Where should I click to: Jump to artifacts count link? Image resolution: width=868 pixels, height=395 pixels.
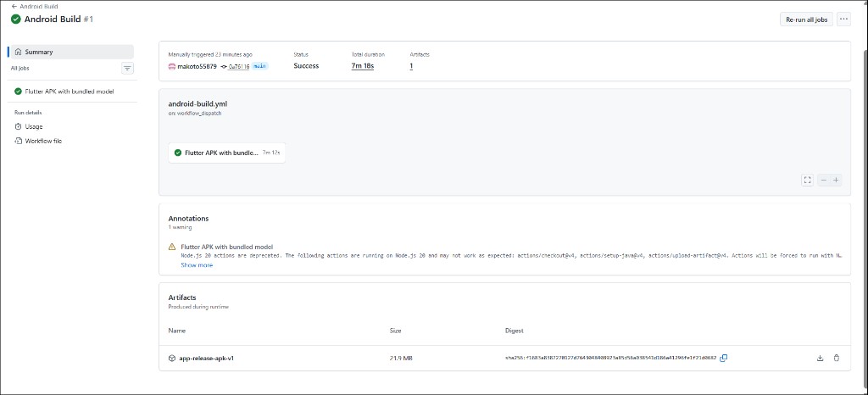(411, 66)
